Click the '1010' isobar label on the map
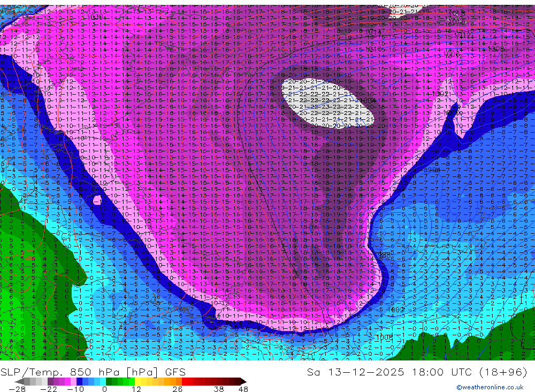 (x=372, y=49)
